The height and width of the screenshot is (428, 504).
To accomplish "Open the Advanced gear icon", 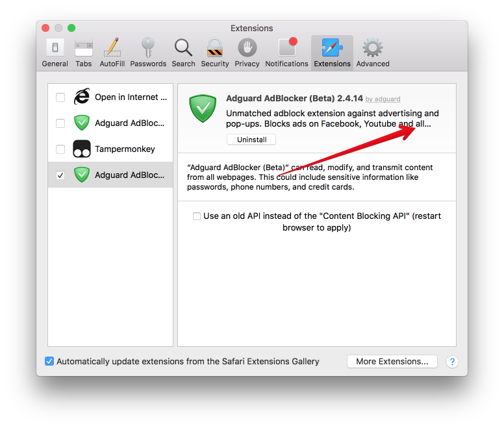I will 373,48.
